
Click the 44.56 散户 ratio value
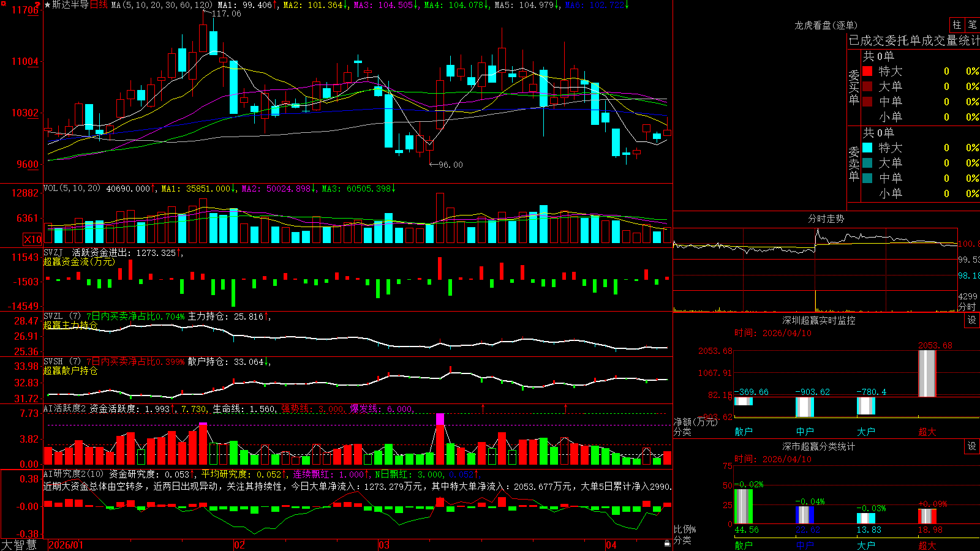click(x=747, y=530)
